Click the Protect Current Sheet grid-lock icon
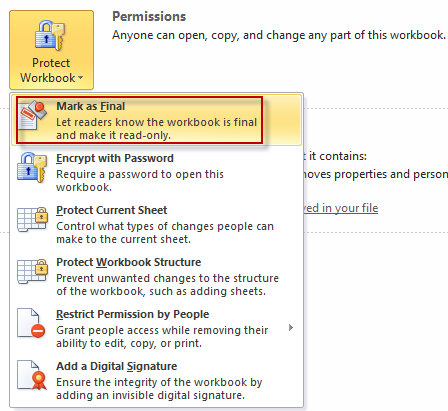This screenshot has width=448, height=411. point(32,219)
